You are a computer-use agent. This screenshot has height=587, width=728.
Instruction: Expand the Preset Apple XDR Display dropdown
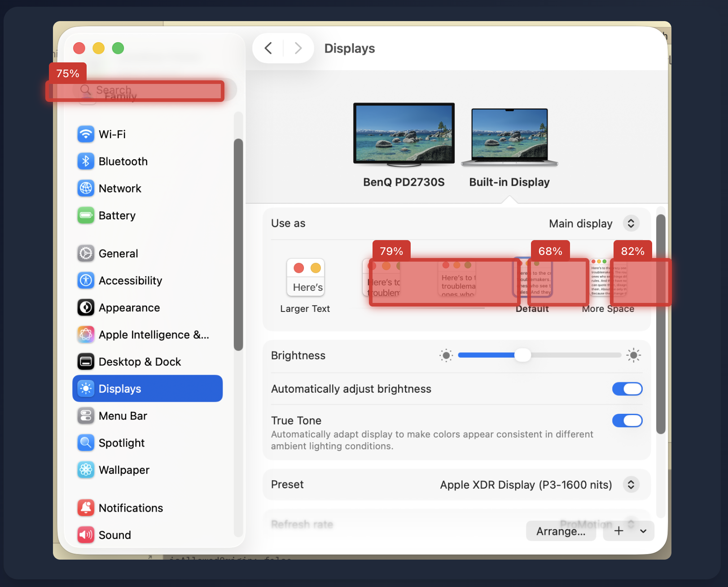click(631, 485)
